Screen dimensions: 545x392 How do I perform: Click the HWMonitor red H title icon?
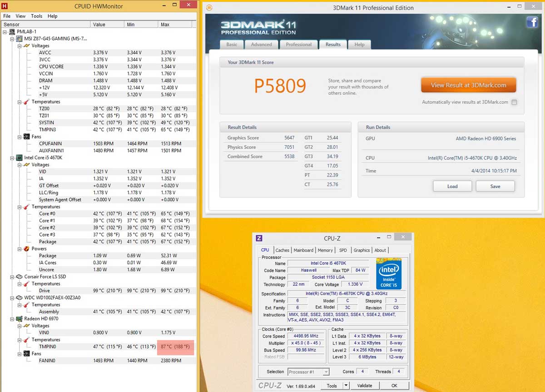click(5, 6)
